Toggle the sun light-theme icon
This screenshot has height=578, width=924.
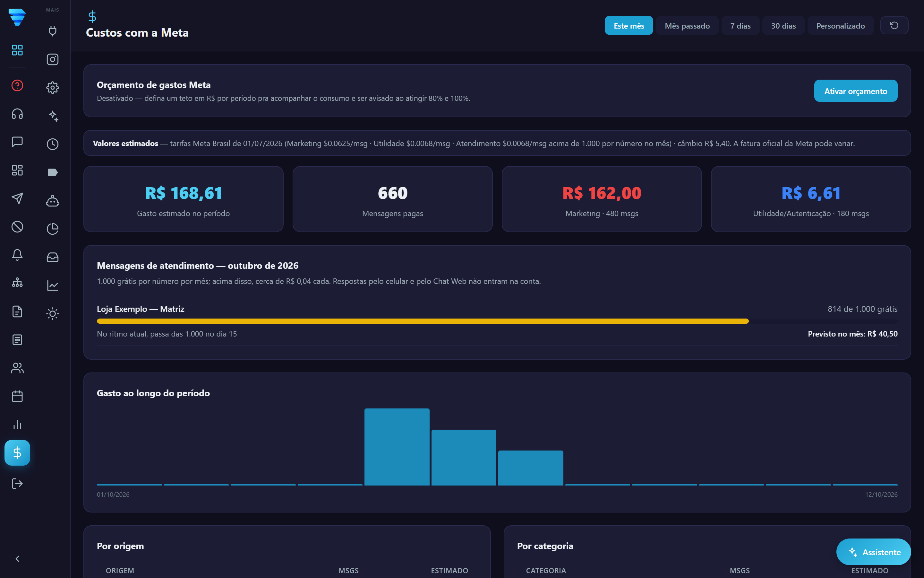[x=53, y=314]
